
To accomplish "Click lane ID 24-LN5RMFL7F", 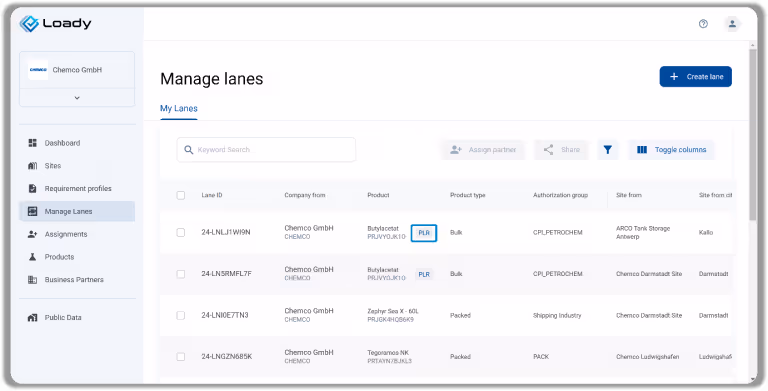I will pyautogui.click(x=226, y=274).
